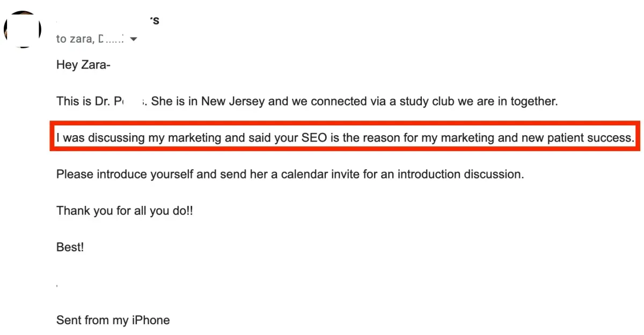Click the sender's profile avatar
The width and height of the screenshot is (644, 335).
point(22,29)
